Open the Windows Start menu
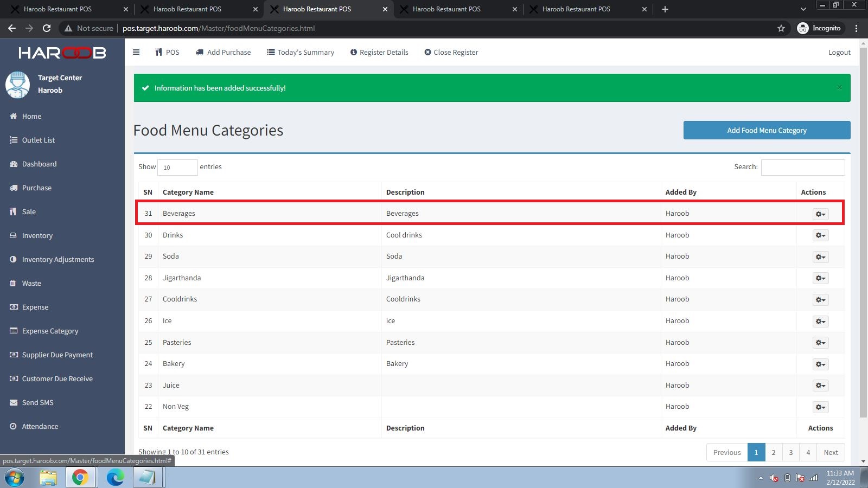This screenshot has height=488, width=868. [14, 478]
